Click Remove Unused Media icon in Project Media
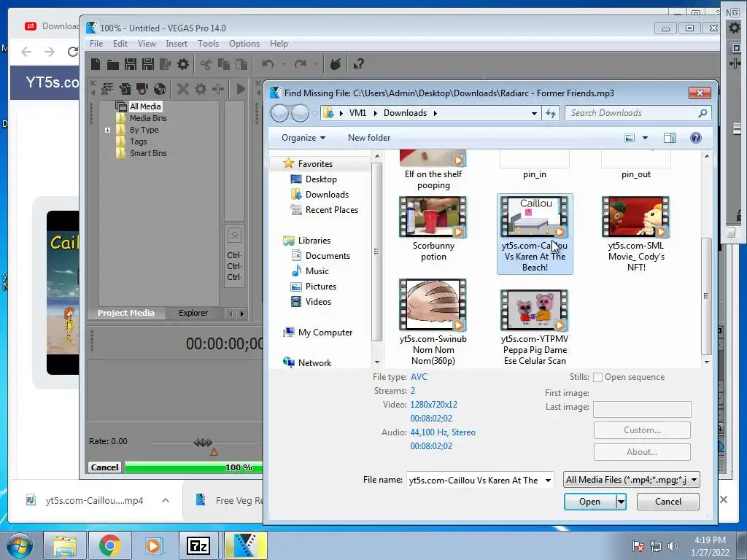747x560 pixels. click(x=107, y=88)
